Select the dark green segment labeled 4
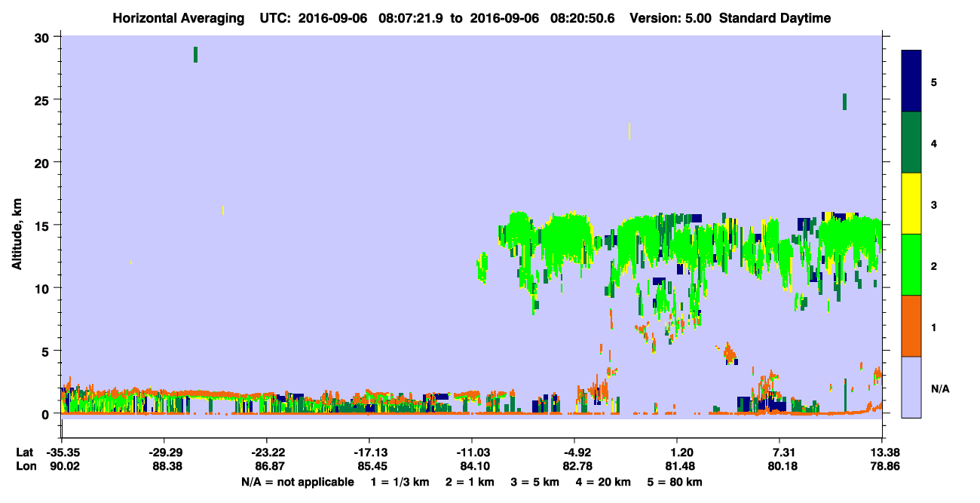The height and width of the screenshot is (503, 980). 911,143
